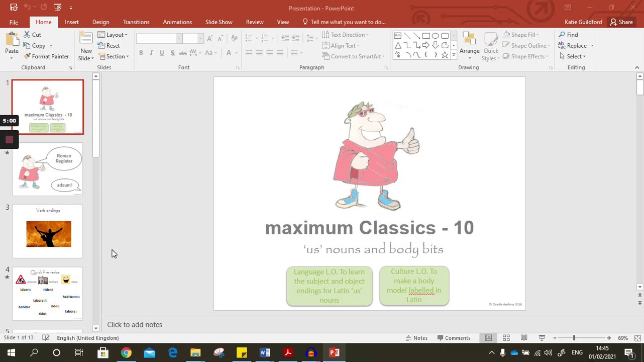Image resolution: width=644 pixels, height=362 pixels.
Task: Select the Format Painter tool
Action: pos(46,56)
